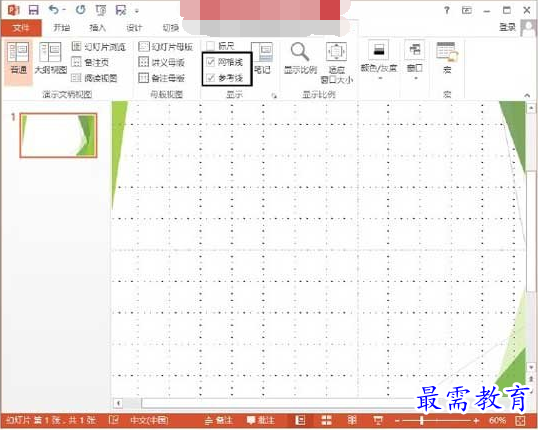Viewport: 538px width, 430px height.
Task: Click the Help question mark icon
Action: [446, 10]
